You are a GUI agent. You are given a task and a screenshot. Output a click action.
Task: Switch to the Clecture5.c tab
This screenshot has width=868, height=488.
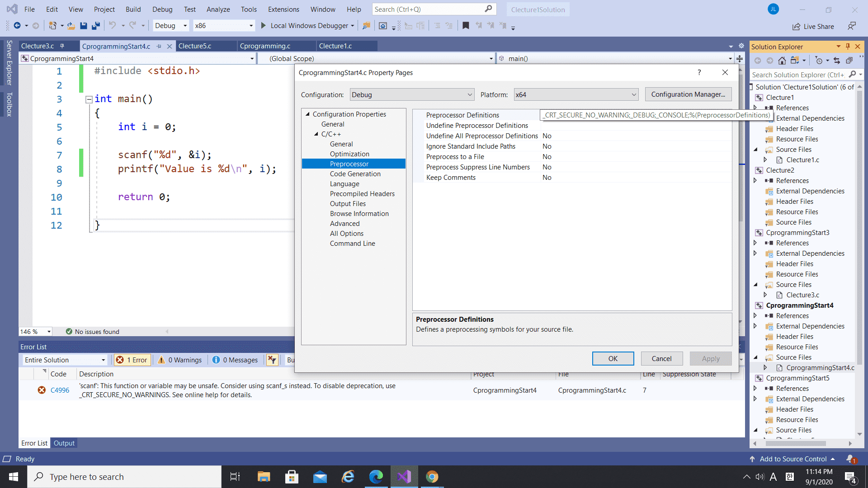195,46
